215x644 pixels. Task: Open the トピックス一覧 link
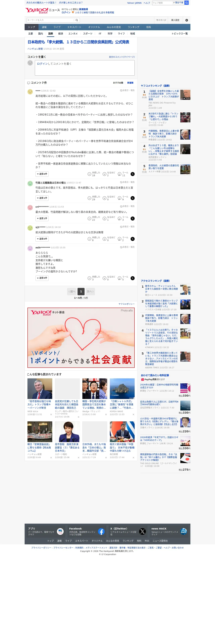pyautogui.click(x=180, y=34)
